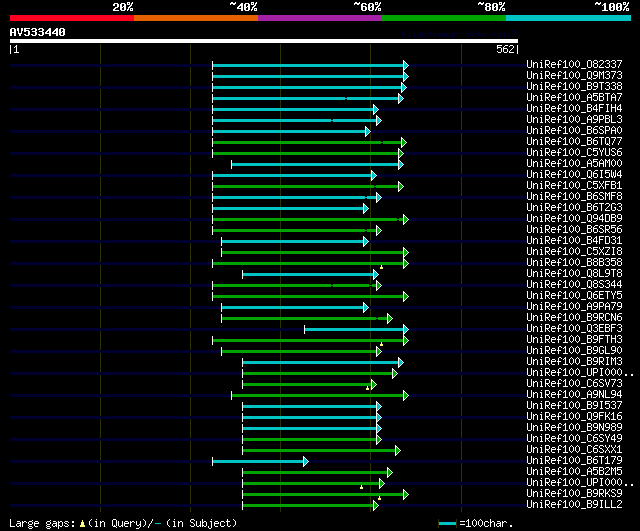Select the AV533440 query name
The width and height of the screenshot is (640, 531).
point(38,32)
